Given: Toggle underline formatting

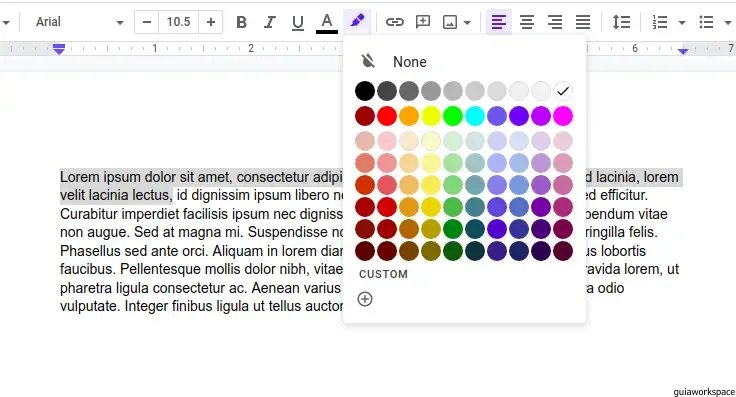Looking at the screenshot, I should click(298, 22).
